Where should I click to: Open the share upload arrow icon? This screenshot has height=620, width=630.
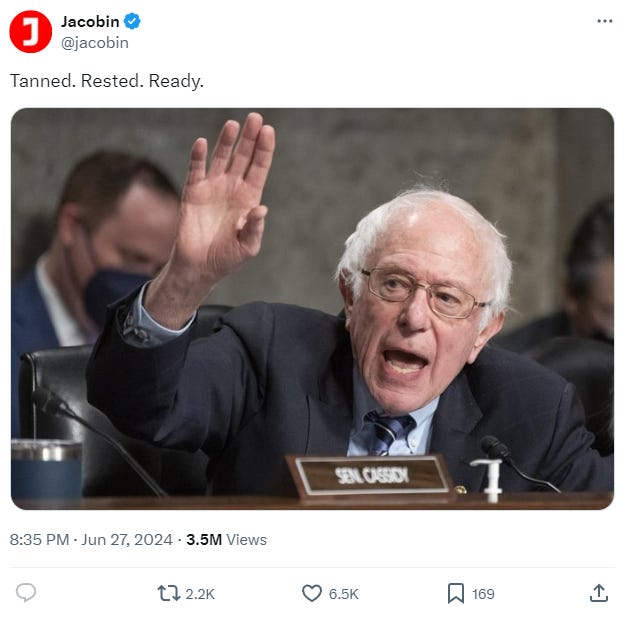(x=599, y=593)
